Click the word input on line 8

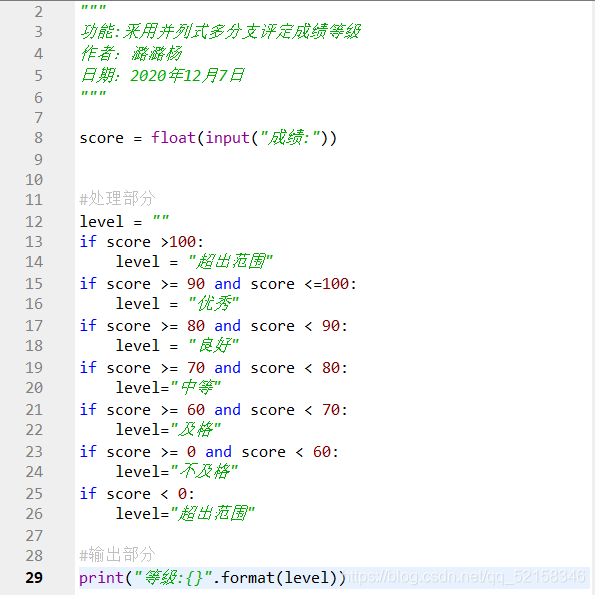click(x=227, y=138)
